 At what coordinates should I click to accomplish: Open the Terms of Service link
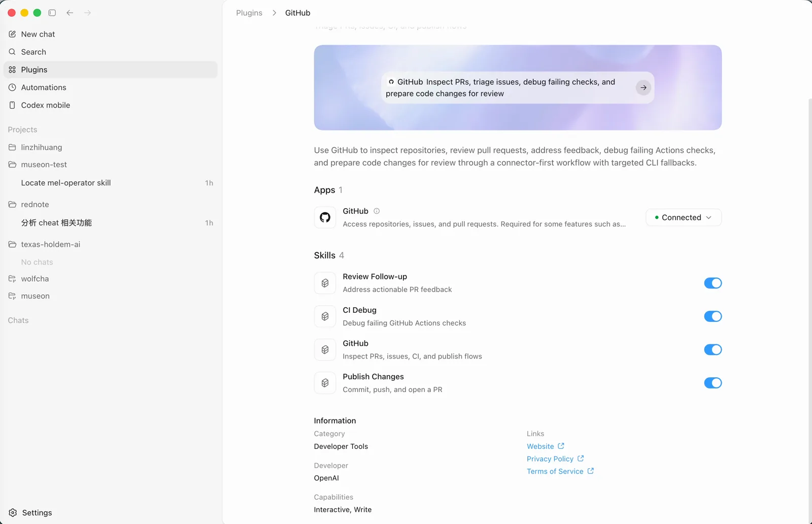[x=560, y=472]
